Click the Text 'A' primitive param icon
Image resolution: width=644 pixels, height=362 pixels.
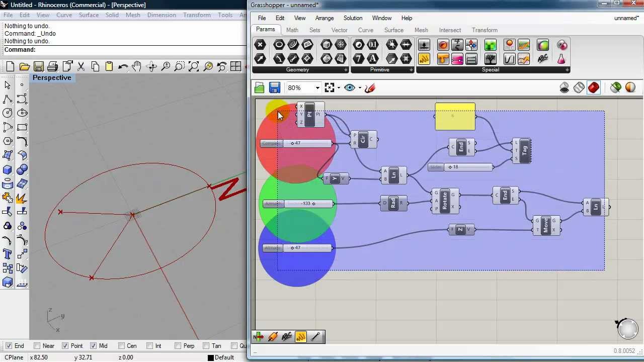(x=373, y=59)
